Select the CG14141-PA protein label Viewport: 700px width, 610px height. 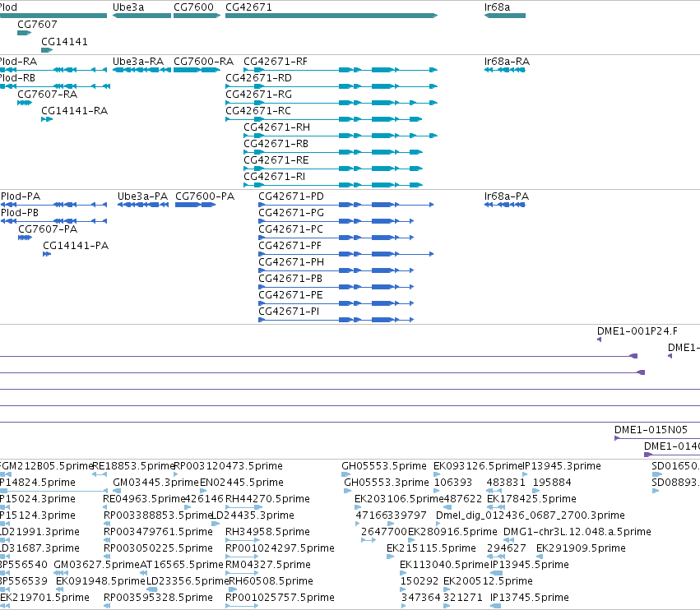click(76, 247)
